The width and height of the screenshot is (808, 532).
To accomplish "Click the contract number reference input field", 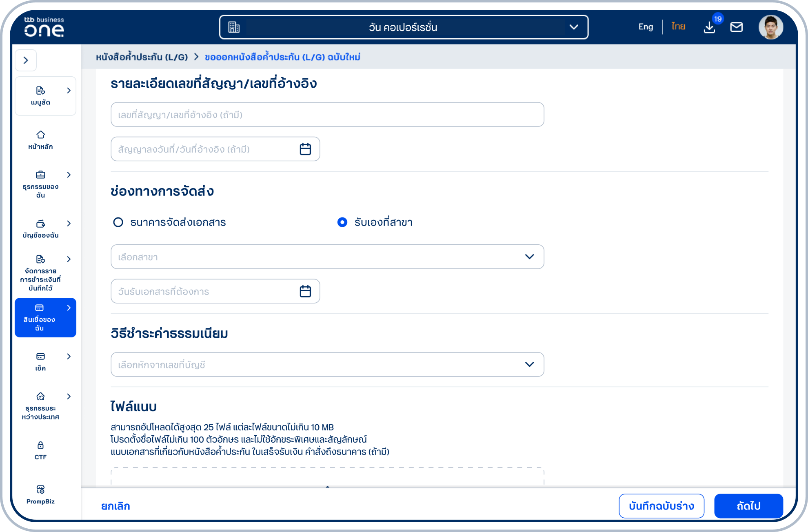I will pos(327,115).
